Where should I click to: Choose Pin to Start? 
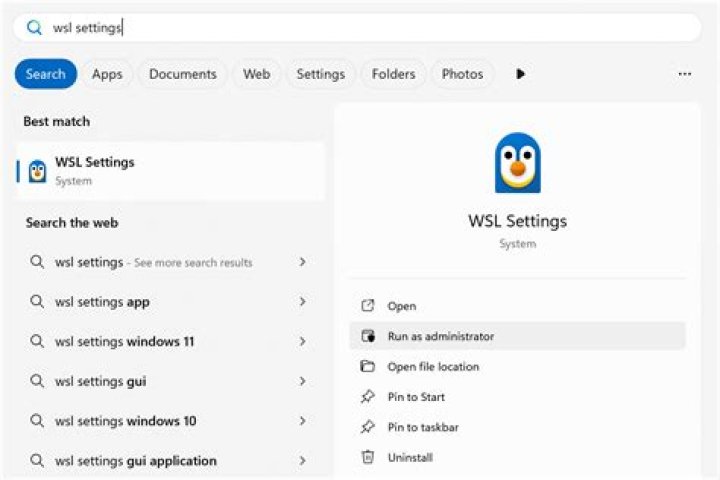point(518,397)
